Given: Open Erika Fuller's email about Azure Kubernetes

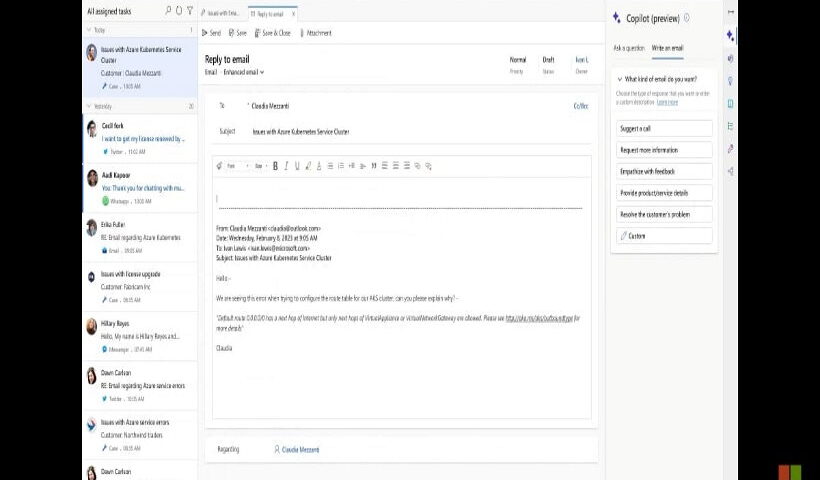Looking at the screenshot, I should [x=140, y=237].
